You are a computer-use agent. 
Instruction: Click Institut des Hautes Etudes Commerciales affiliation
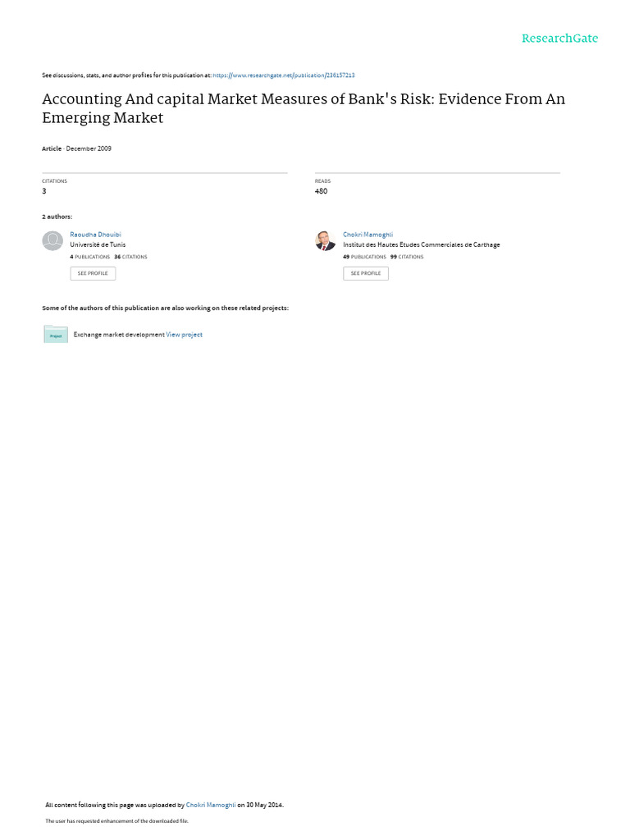click(421, 244)
